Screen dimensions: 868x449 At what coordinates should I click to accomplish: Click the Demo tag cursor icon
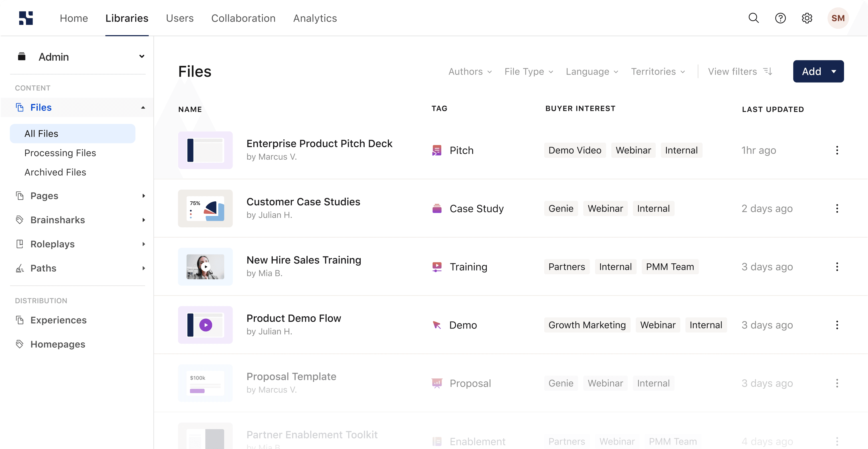click(x=437, y=325)
